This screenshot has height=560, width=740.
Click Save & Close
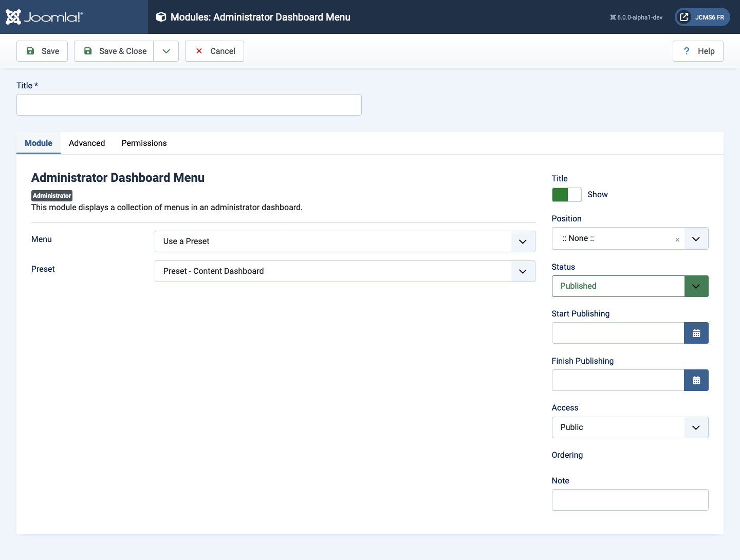point(114,51)
